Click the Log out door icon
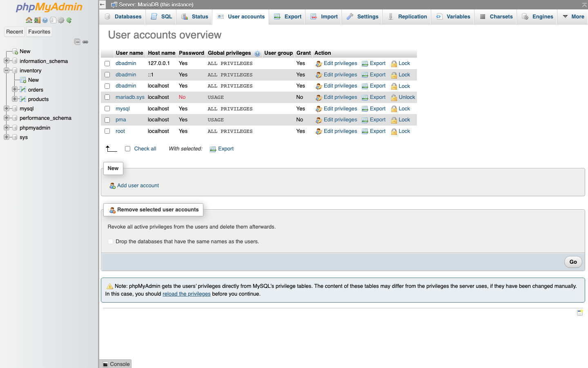This screenshot has width=588, height=368. [37, 20]
